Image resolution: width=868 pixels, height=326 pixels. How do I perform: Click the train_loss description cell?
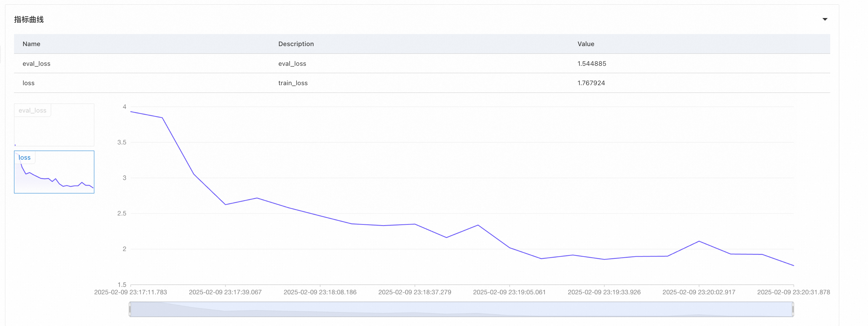293,83
